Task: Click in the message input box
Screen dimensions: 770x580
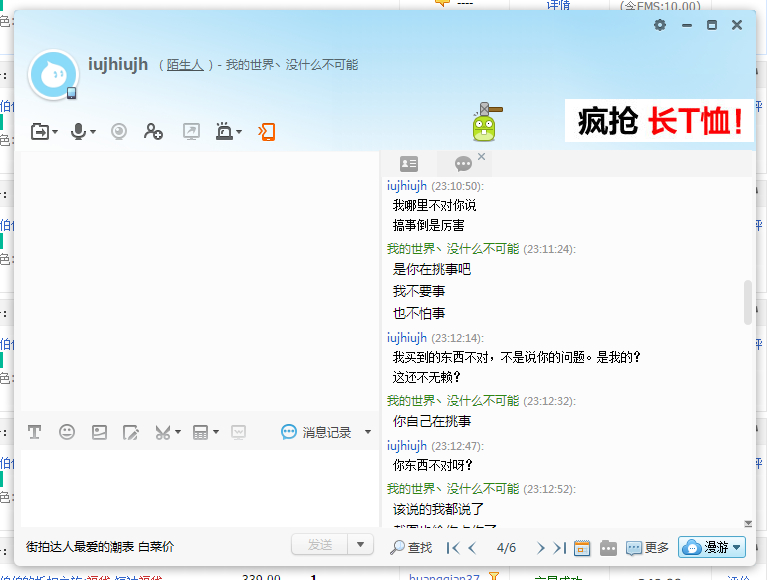Action: click(200, 487)
